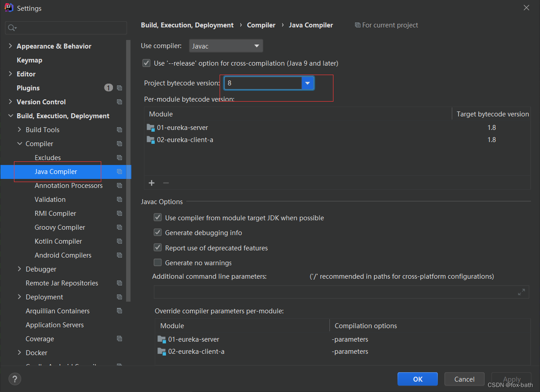The image size is (540, 392).
Task: Click the module folder icon for 02-eureka-client-a in the bytecode table
Action: [x=151, y=140]
